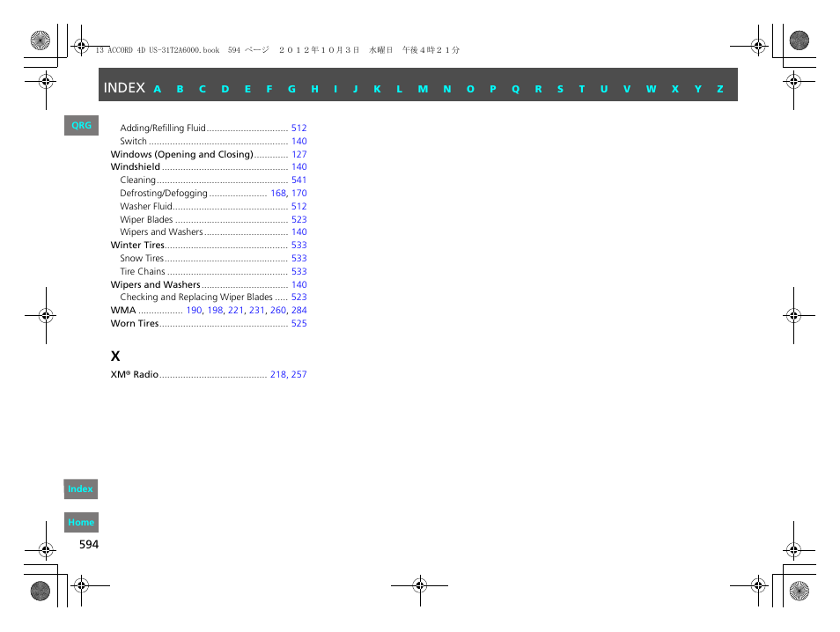840x632 pixels.
Task: Open XM Radio page 257 link
Action: coord(298,374)
